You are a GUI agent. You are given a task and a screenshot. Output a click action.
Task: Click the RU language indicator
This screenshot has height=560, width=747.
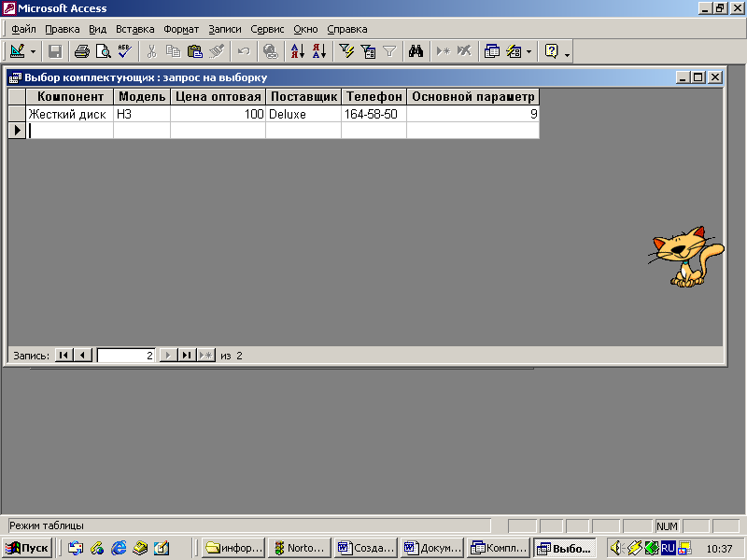click(668, 548)
